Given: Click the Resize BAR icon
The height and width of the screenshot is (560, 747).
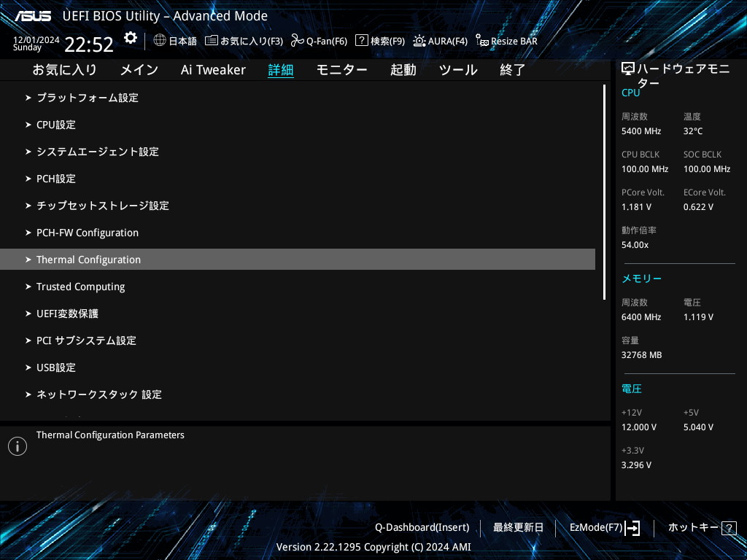Looking at the screenshot, I should pyautogui.click(x=481, y=41).
